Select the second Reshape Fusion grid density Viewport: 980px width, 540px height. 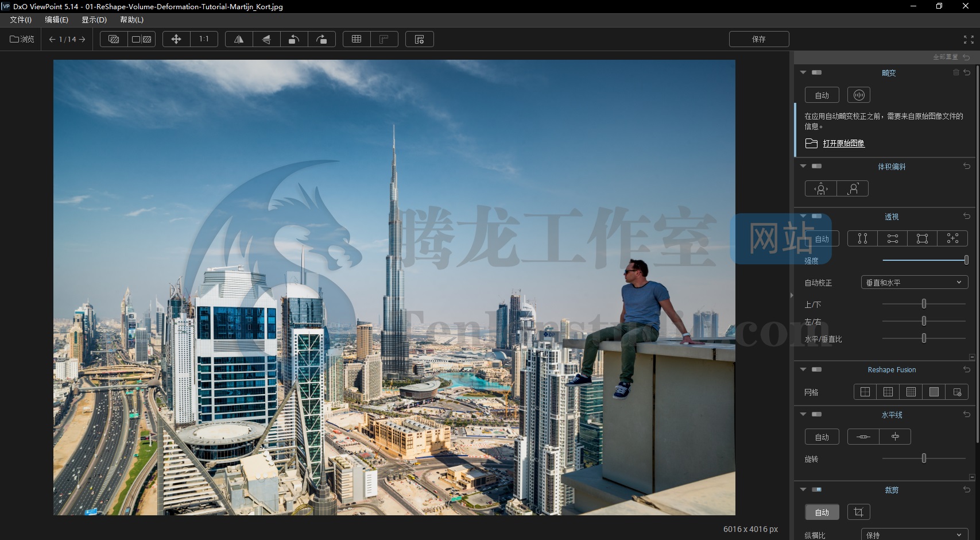click(x=888, y=392)
